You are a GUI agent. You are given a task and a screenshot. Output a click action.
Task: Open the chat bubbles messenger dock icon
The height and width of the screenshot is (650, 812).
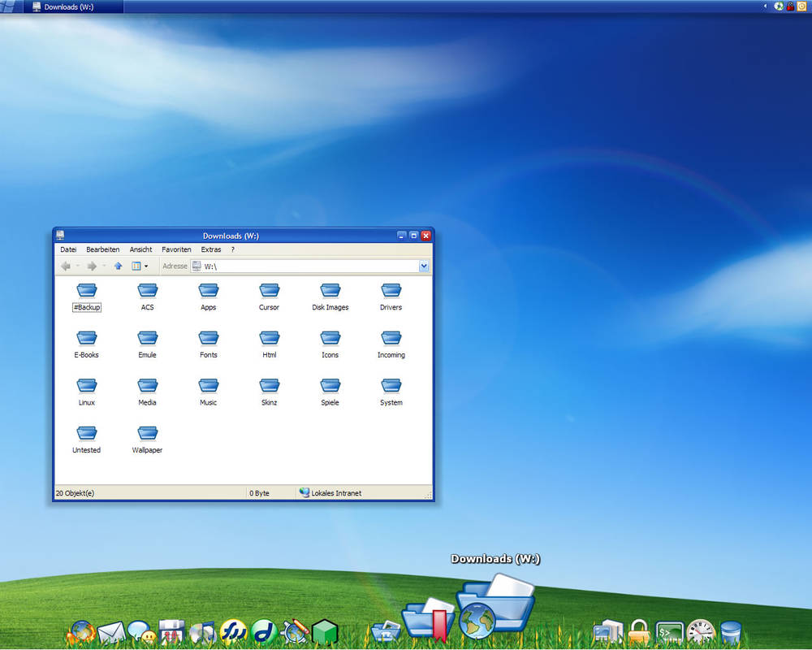pyautogui.click(x=141, y=632)
